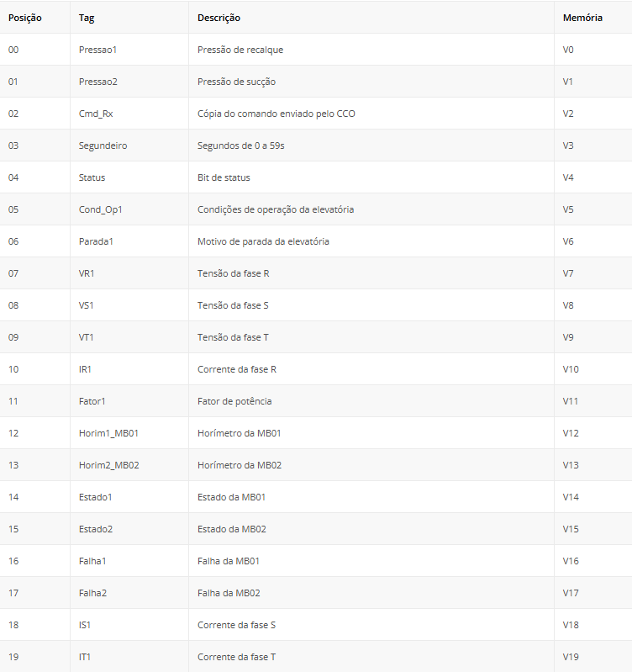The height and width of the screenshot is (672, 632).
Task: Select the Pressão de sucção description
Action: point(236,82)
